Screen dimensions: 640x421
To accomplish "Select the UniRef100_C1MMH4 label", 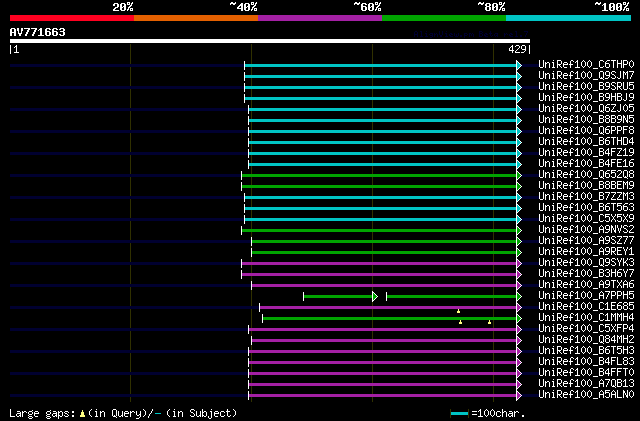I will click(587, 318).
